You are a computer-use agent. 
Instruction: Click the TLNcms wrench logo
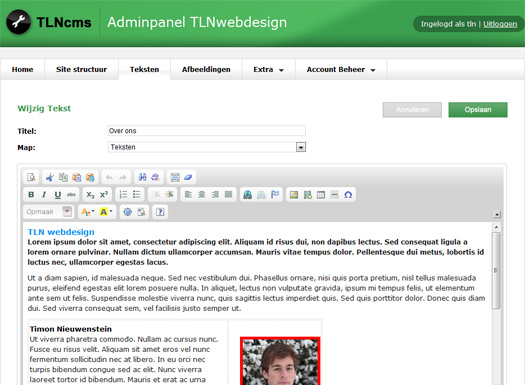coord(18,22)
